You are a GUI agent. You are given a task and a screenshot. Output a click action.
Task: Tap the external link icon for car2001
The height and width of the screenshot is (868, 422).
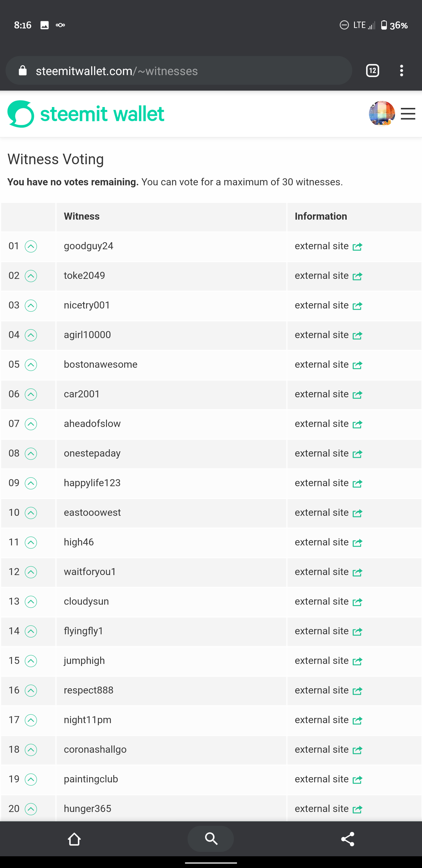(357, 395)
